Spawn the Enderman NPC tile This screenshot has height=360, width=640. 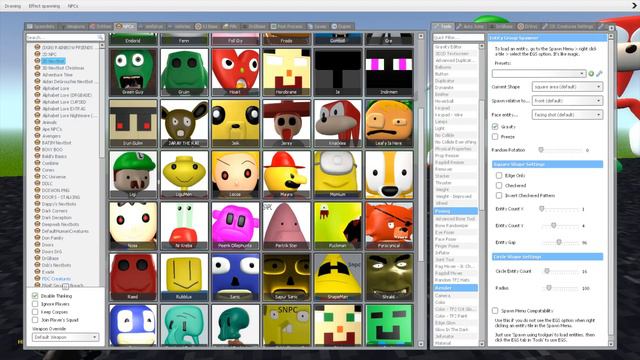click(x=389, y=72)
